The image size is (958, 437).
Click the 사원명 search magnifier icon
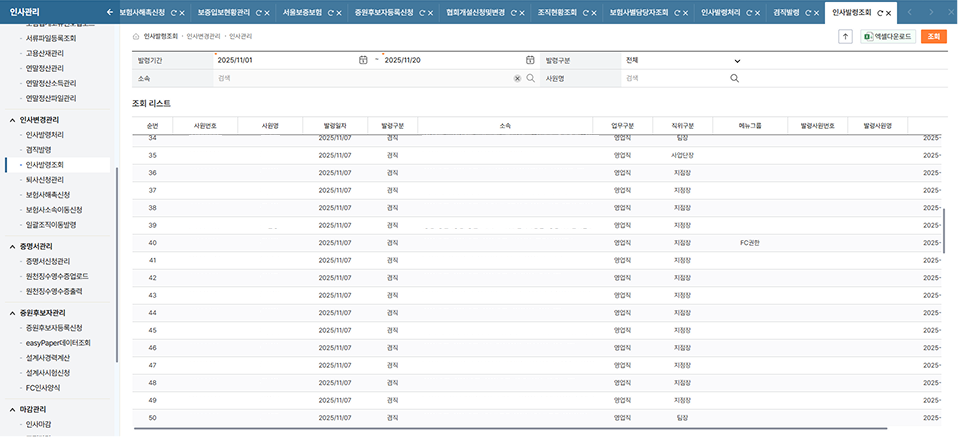pyautogui.click(x=735, y=77)
